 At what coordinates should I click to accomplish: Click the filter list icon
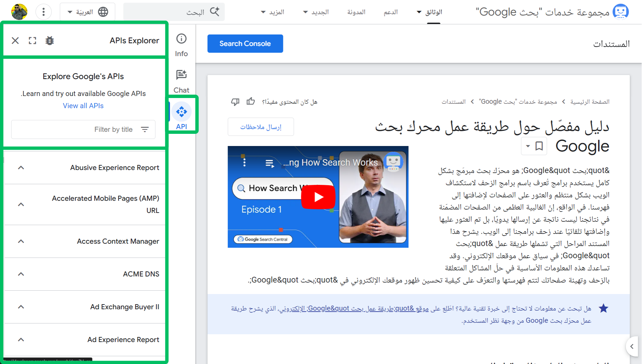pyautogui.click(x=145, y=129)
